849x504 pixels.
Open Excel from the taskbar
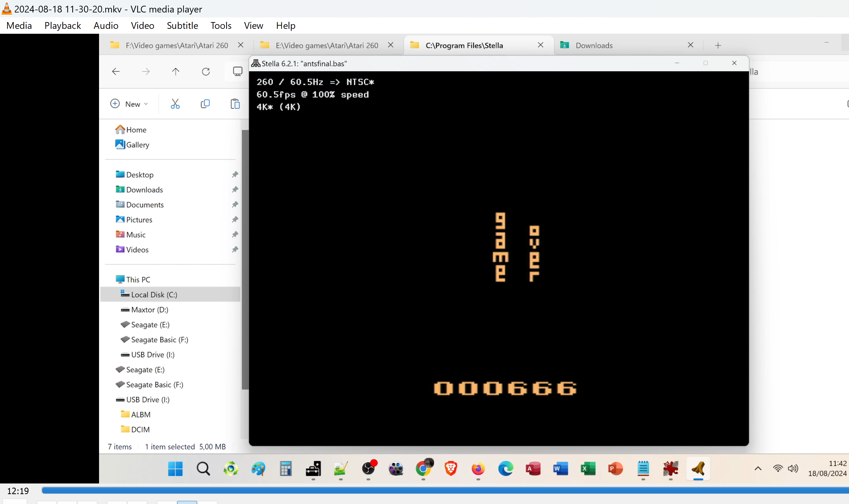click(x=588, y=469)
